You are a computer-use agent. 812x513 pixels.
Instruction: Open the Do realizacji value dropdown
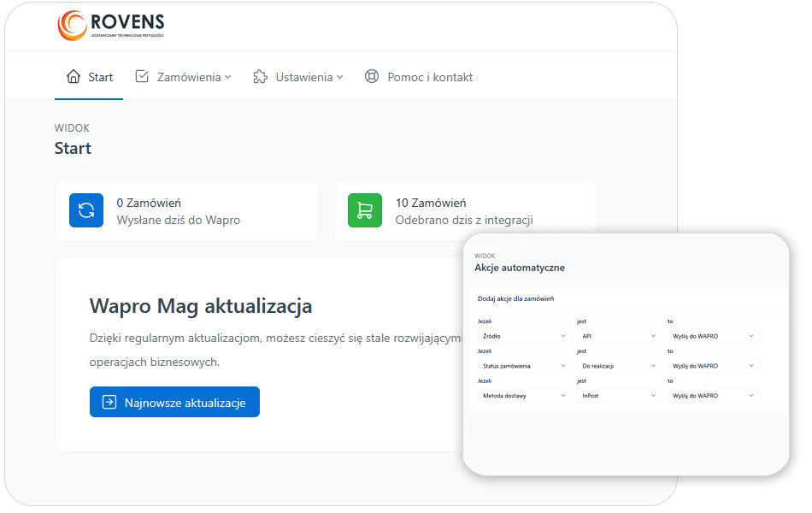coord(619,366)
